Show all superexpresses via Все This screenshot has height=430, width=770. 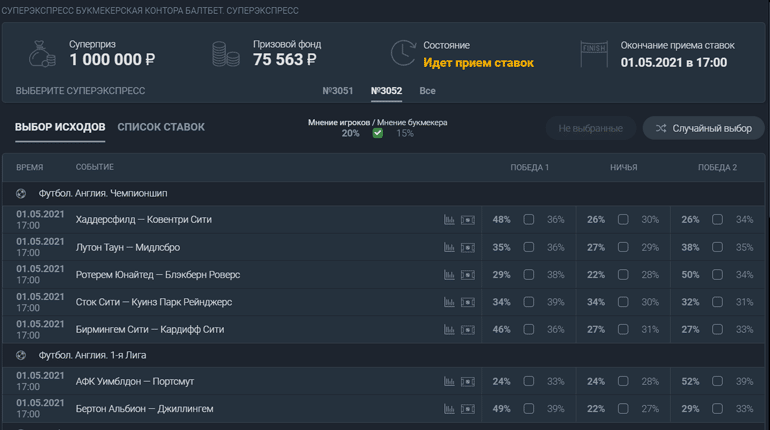427,91
